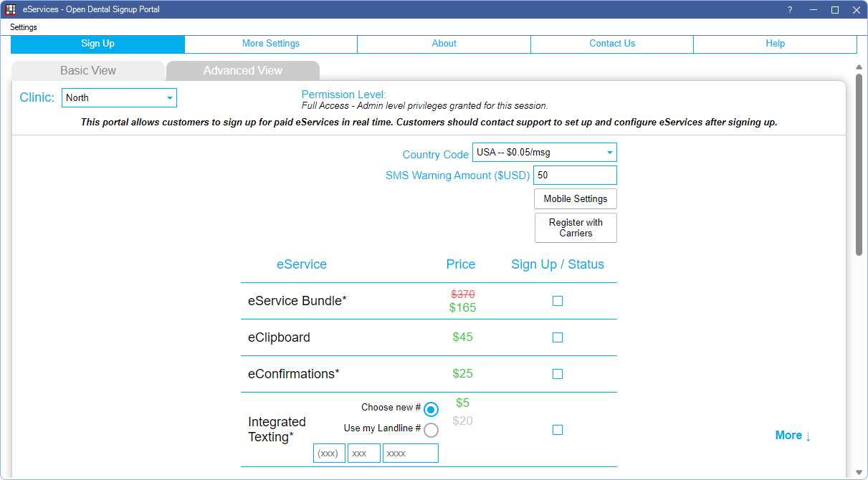This screenshot has width=868, height=480.
Task: Switch to Advanced View
Action: click(243, 71)
